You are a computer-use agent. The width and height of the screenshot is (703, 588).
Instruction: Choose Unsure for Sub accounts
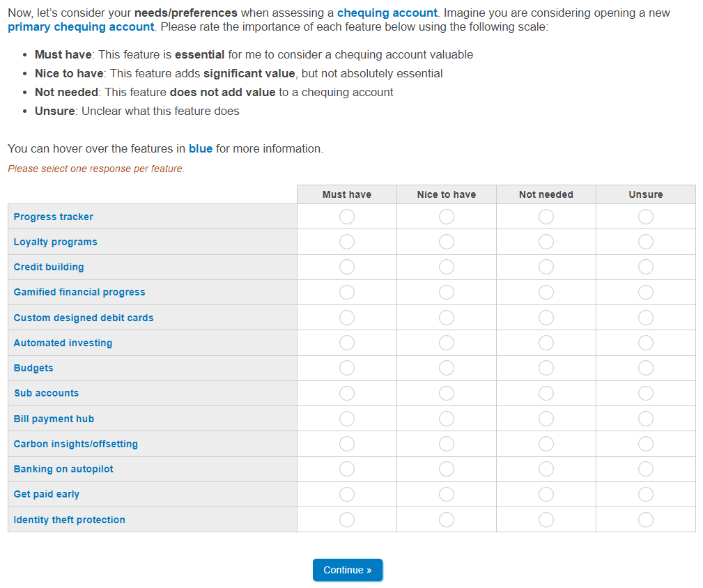pyautogui.click(x=646, y=393)
